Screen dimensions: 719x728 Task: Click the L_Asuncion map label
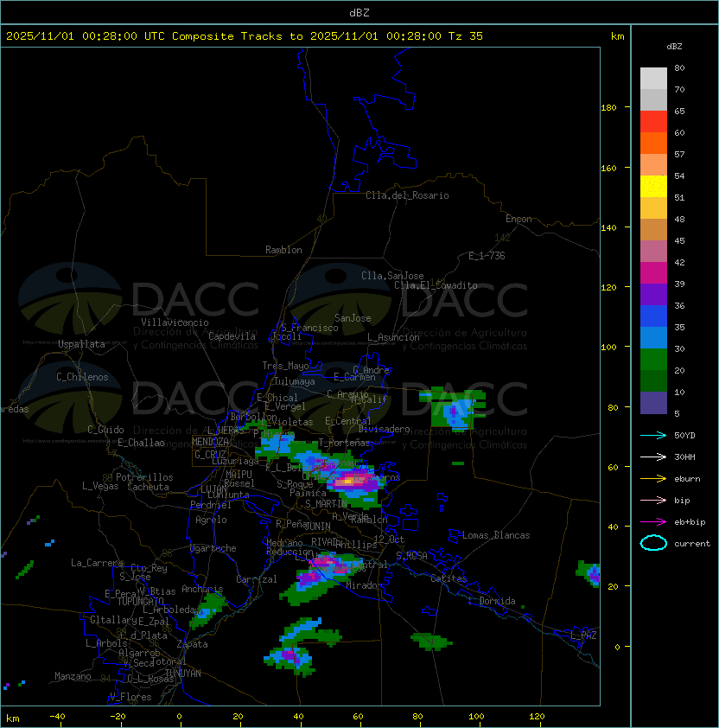pyautogui.click(x=393, y=337)
